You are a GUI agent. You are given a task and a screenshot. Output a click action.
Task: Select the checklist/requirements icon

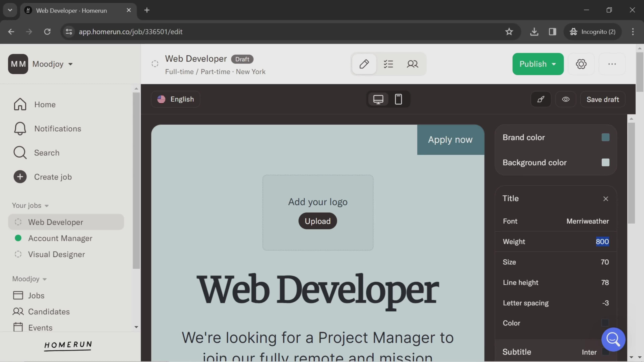pos(388,64)
